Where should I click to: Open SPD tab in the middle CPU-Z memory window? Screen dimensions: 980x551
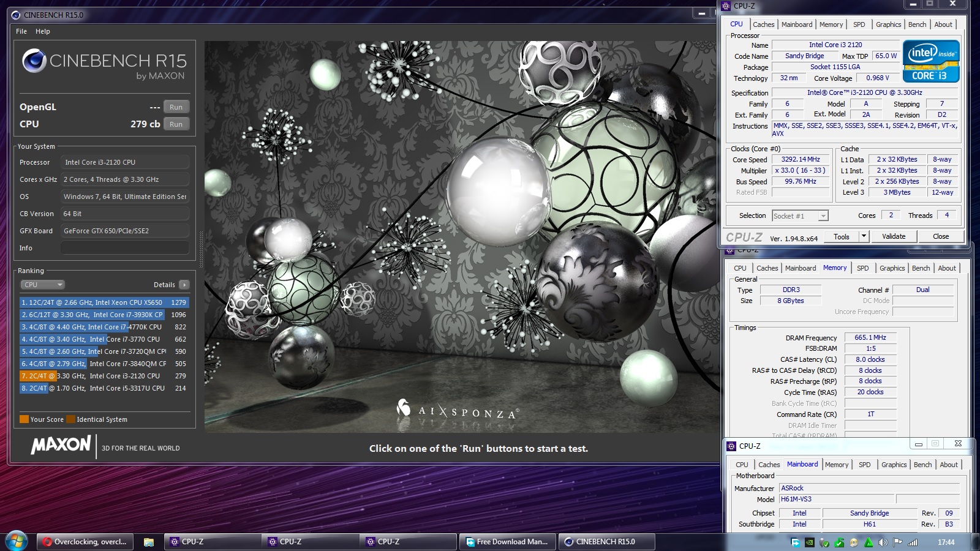click(x=862, y=268)
